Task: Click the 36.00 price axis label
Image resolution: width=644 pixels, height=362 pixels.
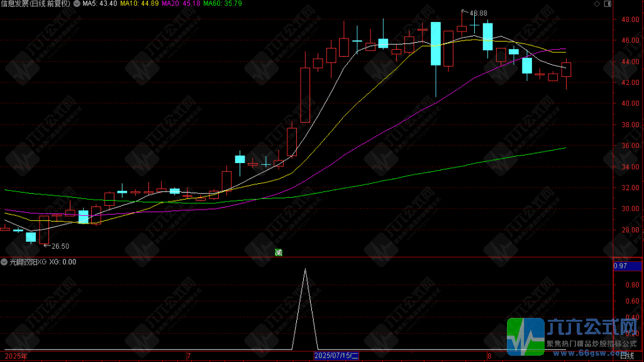Action: pyautogui.click(x=630, y=145)
